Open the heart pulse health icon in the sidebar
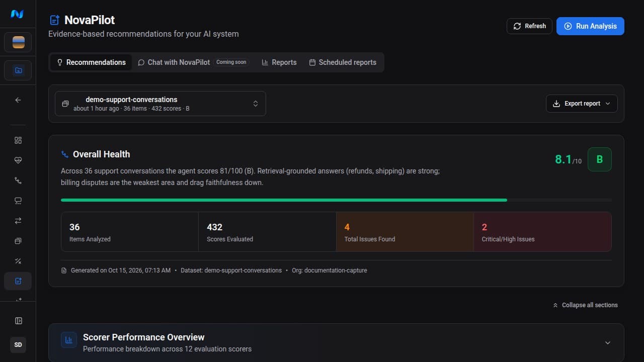The height and width of the screenshot is (362, 644). [x=18, y=160]
